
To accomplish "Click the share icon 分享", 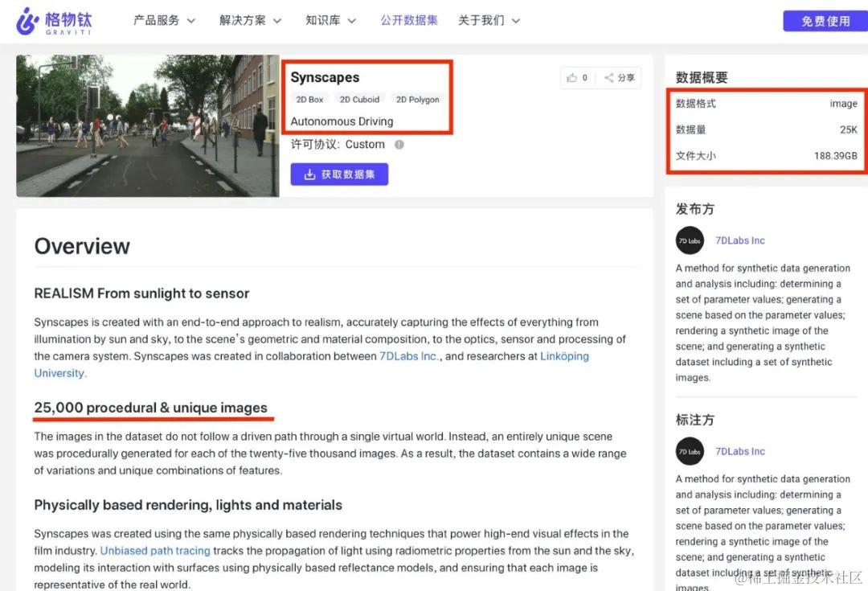I will (609, 77).
